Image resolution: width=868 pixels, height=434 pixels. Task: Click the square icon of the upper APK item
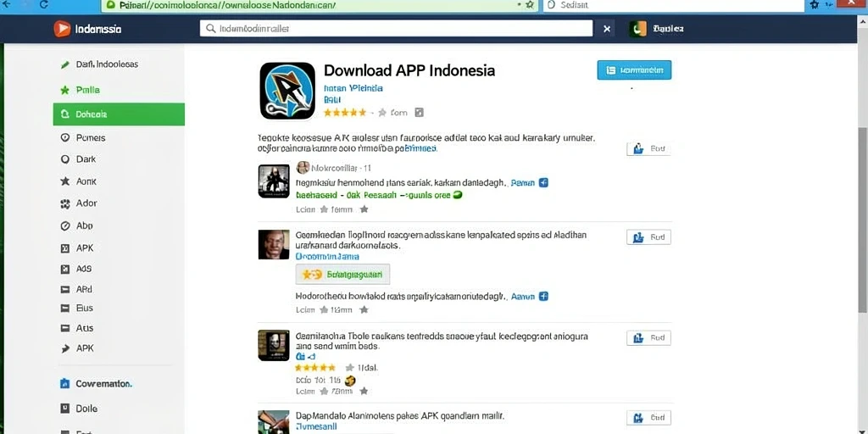click(x=64, y=248)
